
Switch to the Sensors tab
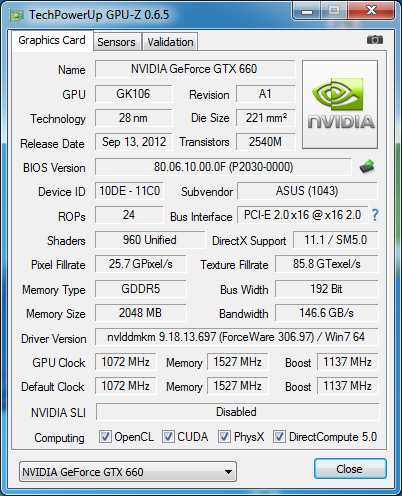tap(116, 42)
